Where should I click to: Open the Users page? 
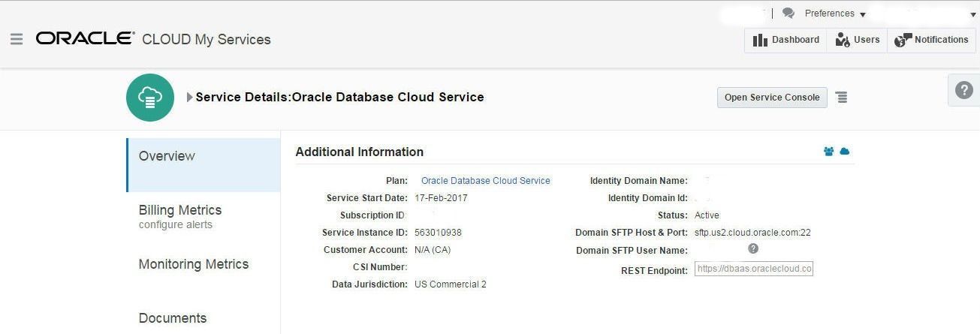(857, 40)
